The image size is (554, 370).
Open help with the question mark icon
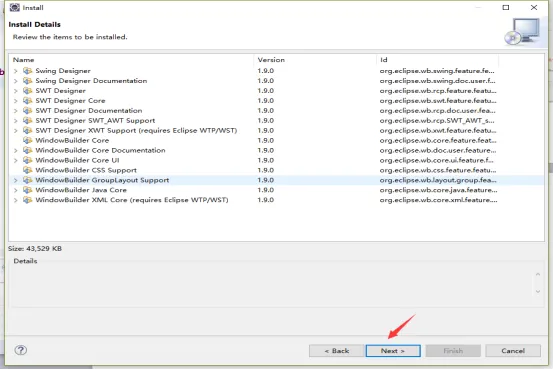(21, 350)
